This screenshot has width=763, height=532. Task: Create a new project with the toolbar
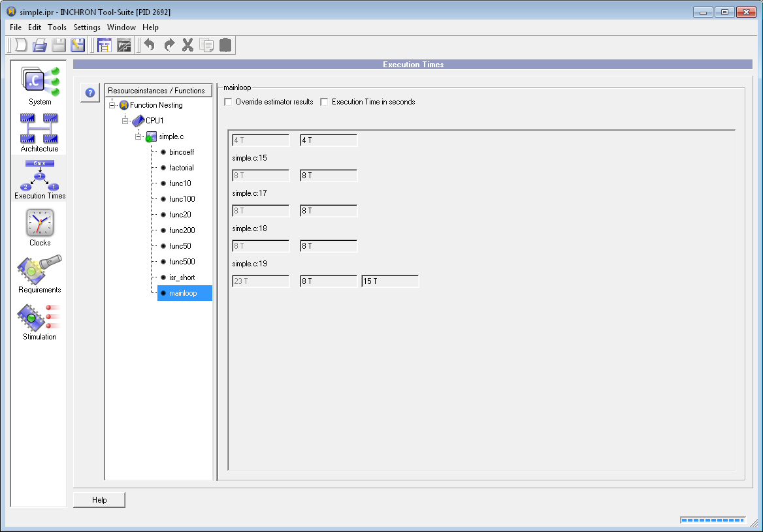point(21,45)
